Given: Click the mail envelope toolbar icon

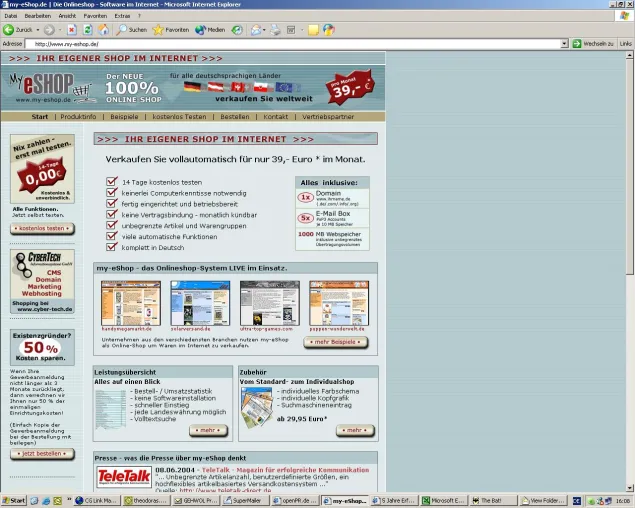Looking at the screenshot, I should [x=256, y=30].
